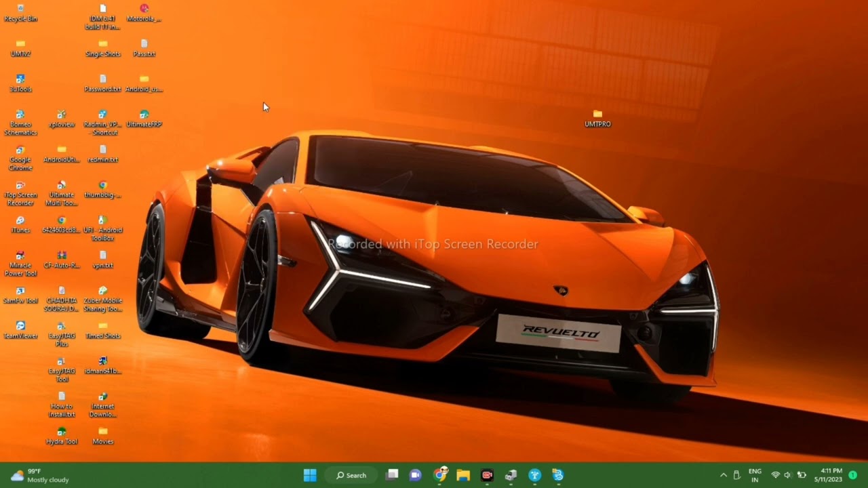The height and width of the screenshot is (488, 868).
Task: Open the green notification badge
Action: tap(853, 475)
